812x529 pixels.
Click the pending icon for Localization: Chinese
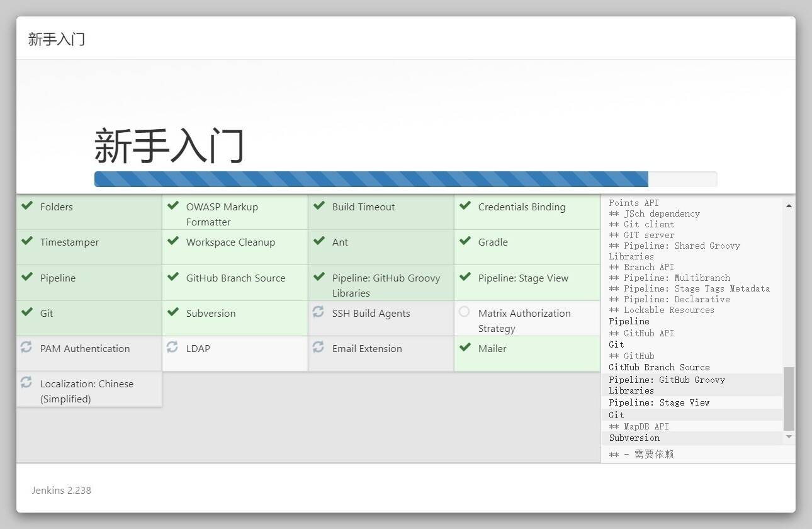click(x=26, y=383)
